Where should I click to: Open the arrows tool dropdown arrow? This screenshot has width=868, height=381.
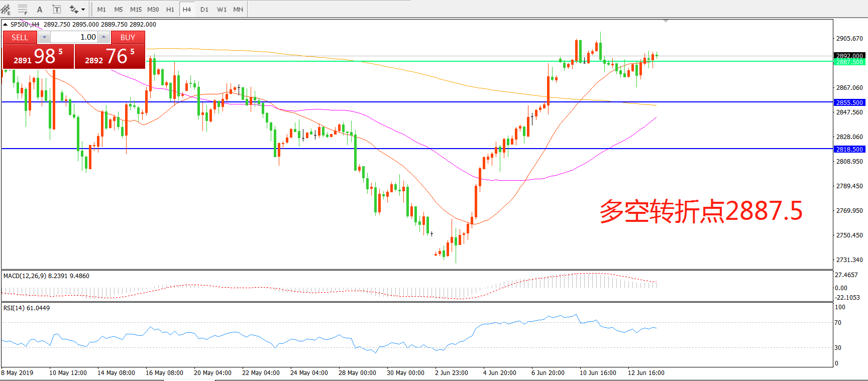[x=83, y=9]
